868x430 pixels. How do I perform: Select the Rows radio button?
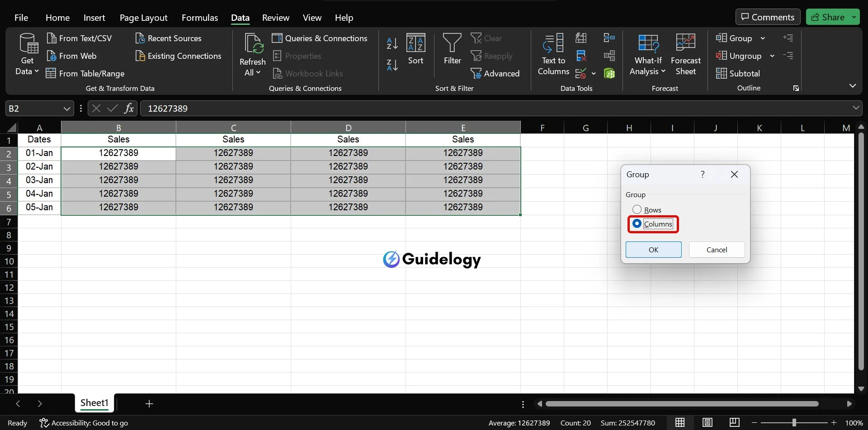coord(637,210)
